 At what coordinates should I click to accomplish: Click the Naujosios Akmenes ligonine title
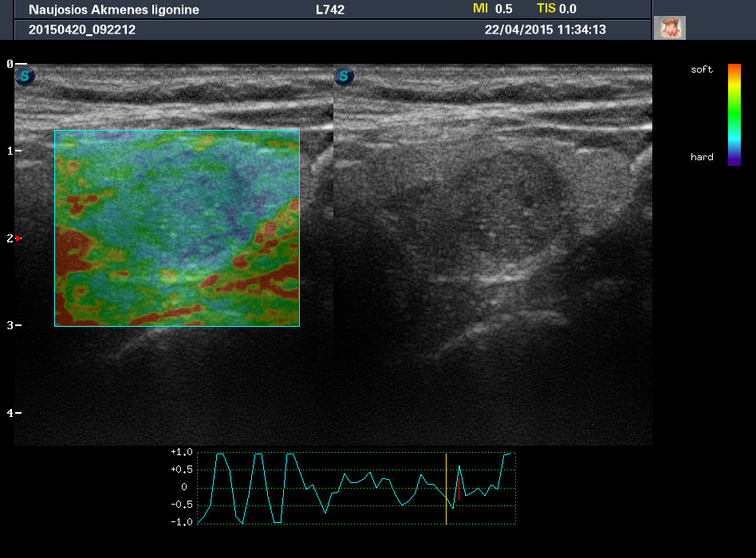[114, 10]
